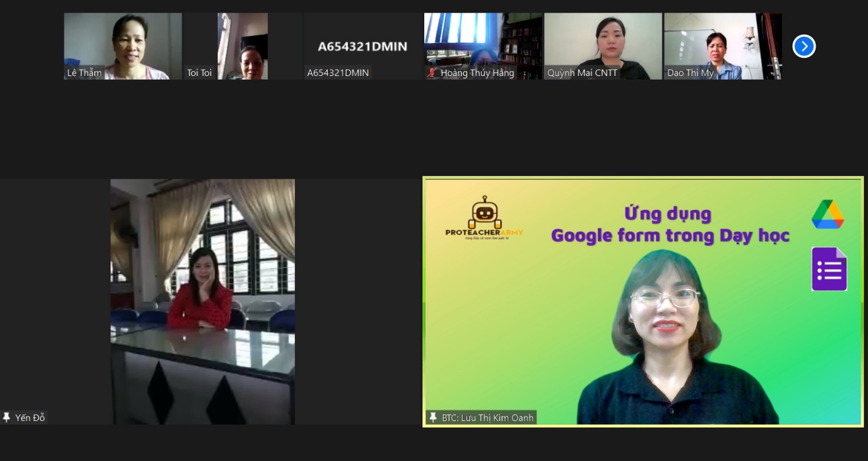This screenshot has height=461, width=868.
Task: Click the "Google form trong Dạy học" title text
Action: (670, 235)
